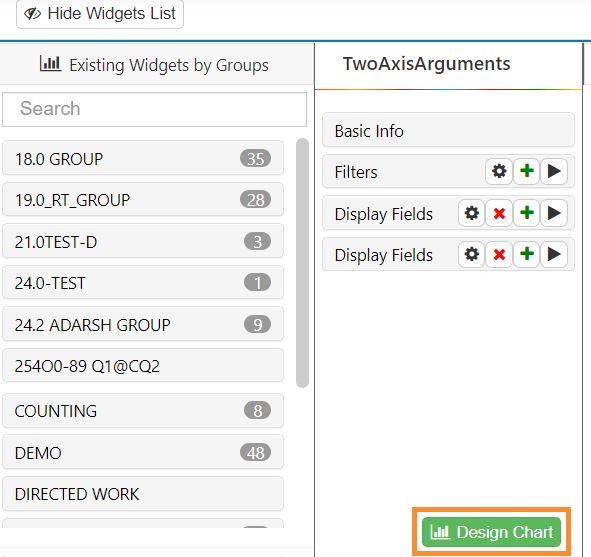Expand Filters using black arrow icon

click(554, 171)
